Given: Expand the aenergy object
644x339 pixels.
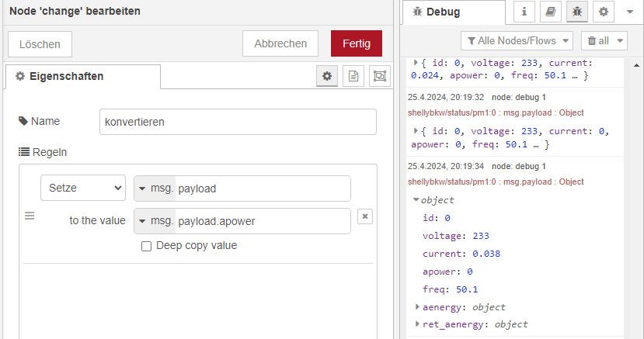Looking at the screenshot, I should (417, 306).
